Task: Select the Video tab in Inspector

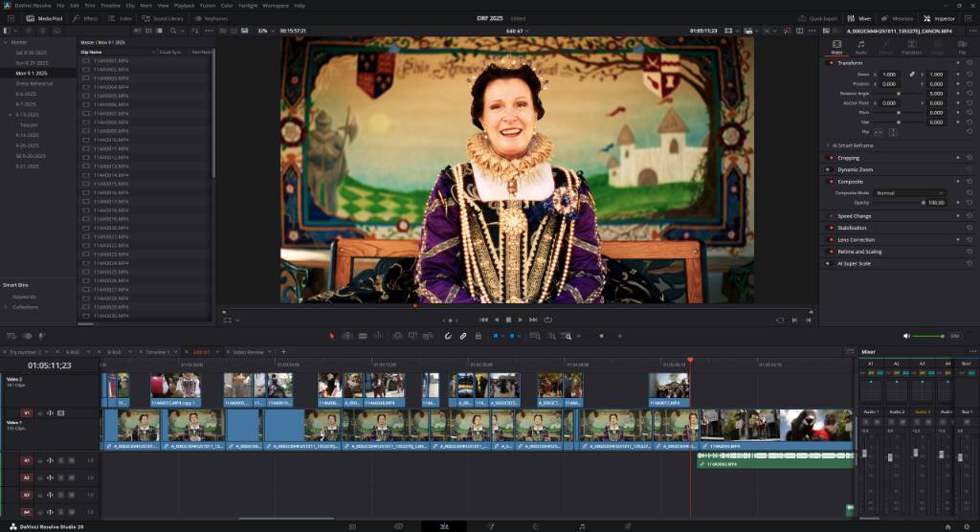Action: [836, 47]
